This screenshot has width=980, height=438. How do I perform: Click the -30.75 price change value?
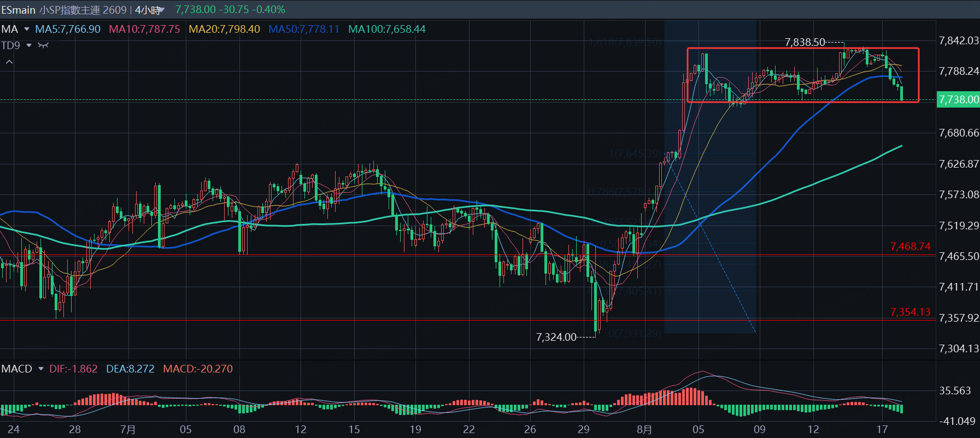(234, 10)
